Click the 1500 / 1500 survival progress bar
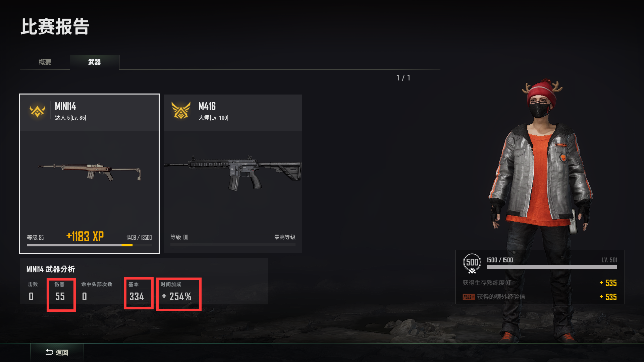Viewport: 644px width, 362px height. [x=552, y=267]
